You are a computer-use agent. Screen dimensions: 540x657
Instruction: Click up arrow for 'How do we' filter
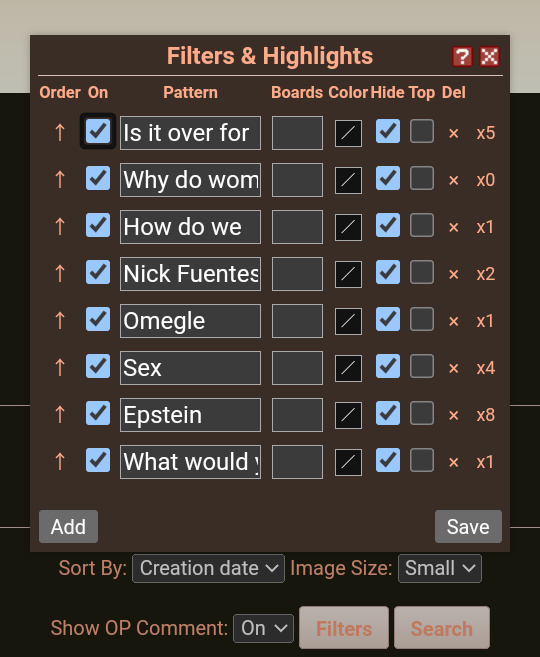click(x=60, y=227)
